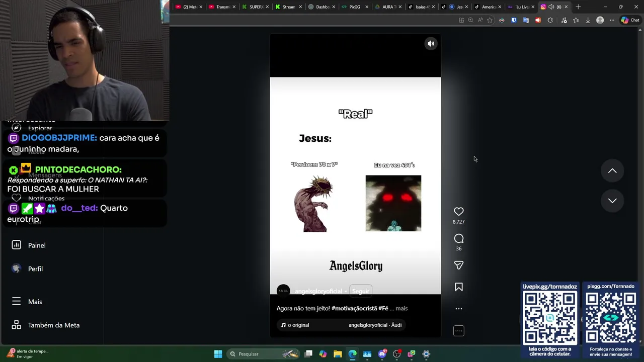Like the reel with the heart icon
Screen dimensions: 644x362
coord(458,212)
